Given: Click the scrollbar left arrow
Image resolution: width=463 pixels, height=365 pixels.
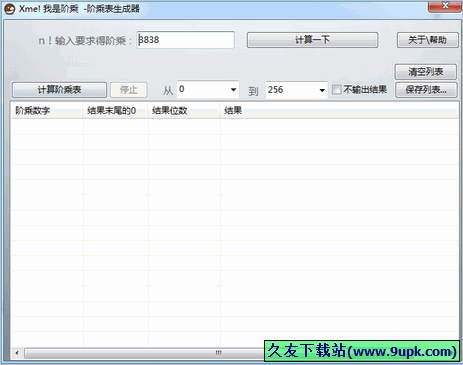Looking at the screenshot, I should click(x=17, y=353).
